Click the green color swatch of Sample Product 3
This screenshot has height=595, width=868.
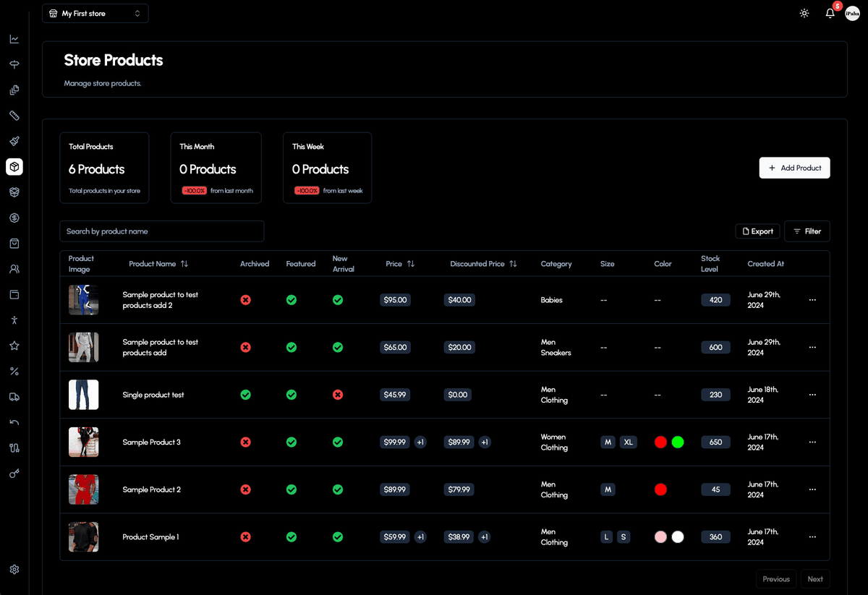[678, 442]
